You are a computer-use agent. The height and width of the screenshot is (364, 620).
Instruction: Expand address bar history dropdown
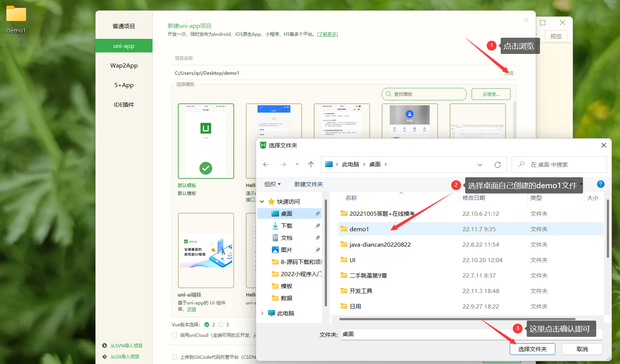click(x=480, y=164)
